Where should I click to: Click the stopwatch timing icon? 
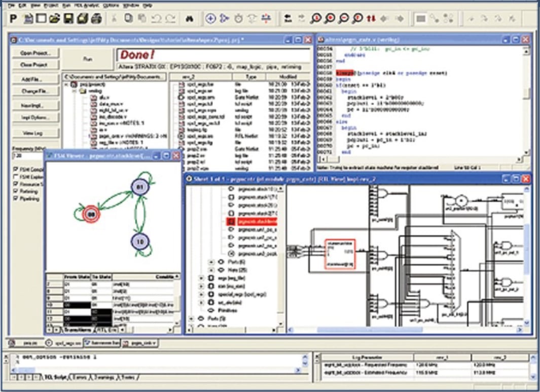click(238, 19)
